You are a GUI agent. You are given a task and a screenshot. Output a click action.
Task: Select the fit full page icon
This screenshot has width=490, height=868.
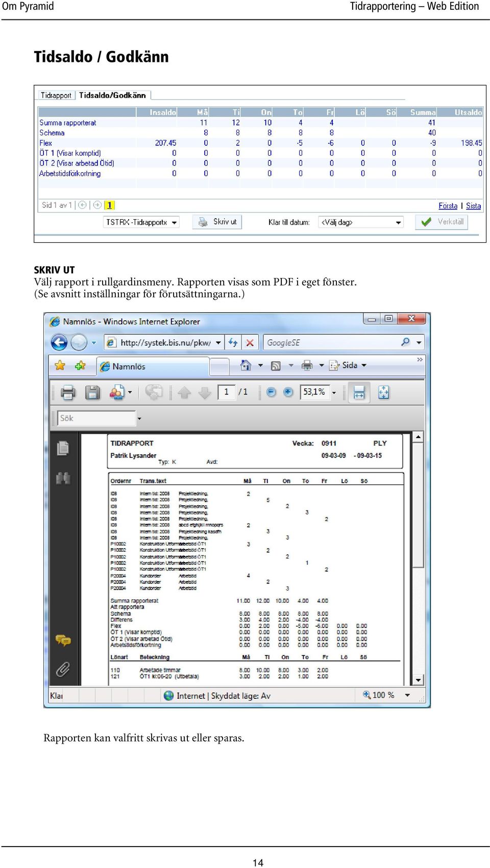pos(383,392)
